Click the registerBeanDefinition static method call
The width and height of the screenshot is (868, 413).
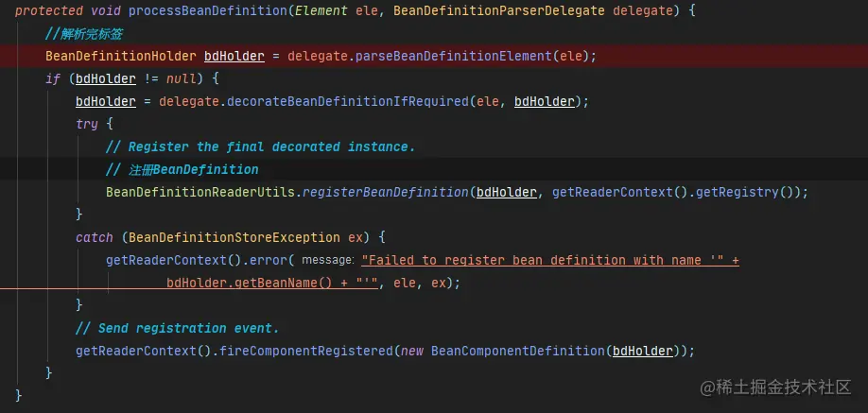(x=385, y=192)
